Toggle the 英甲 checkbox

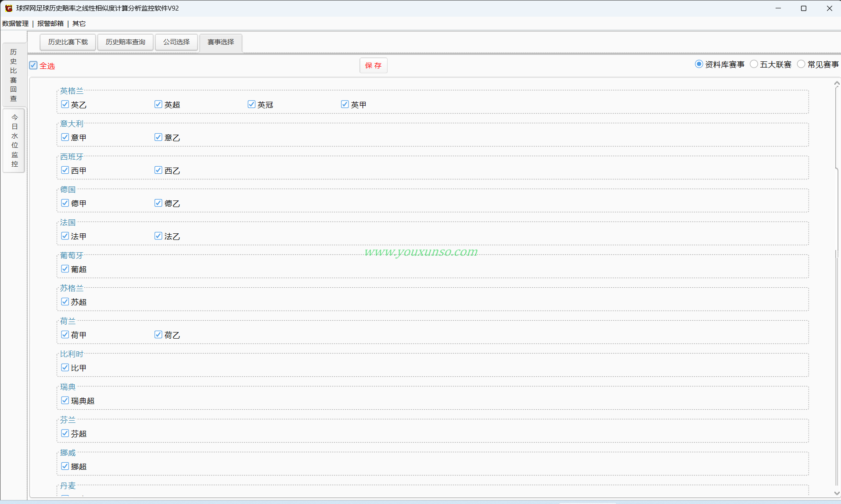coord(345,104)
